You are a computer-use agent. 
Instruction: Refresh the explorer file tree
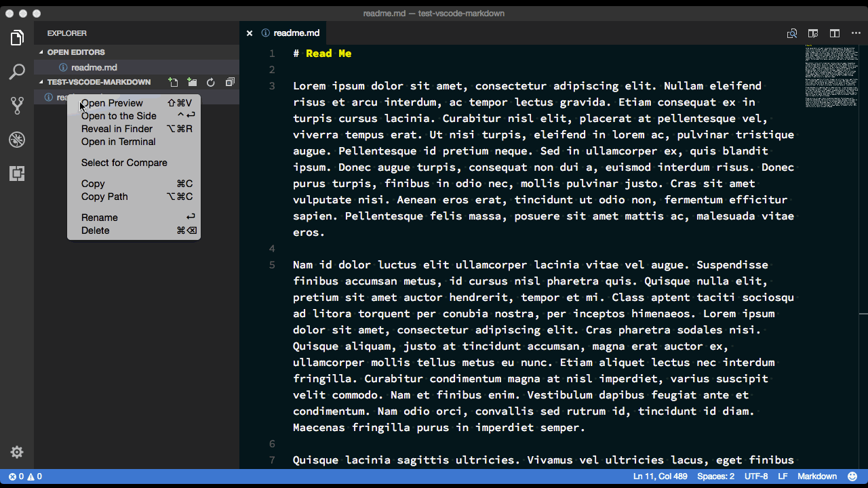(211, 83)
